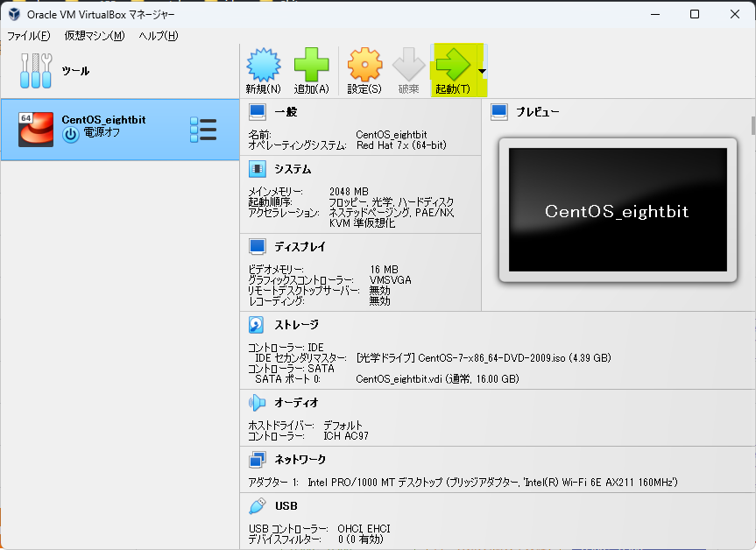The height and width of the screenshot is (550, 756).
Task: Click the ICH AC97 audio controller value
Action: 346,436
